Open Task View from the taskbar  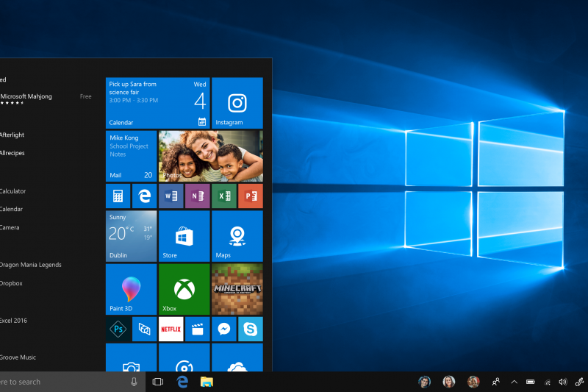pos(158,382)
